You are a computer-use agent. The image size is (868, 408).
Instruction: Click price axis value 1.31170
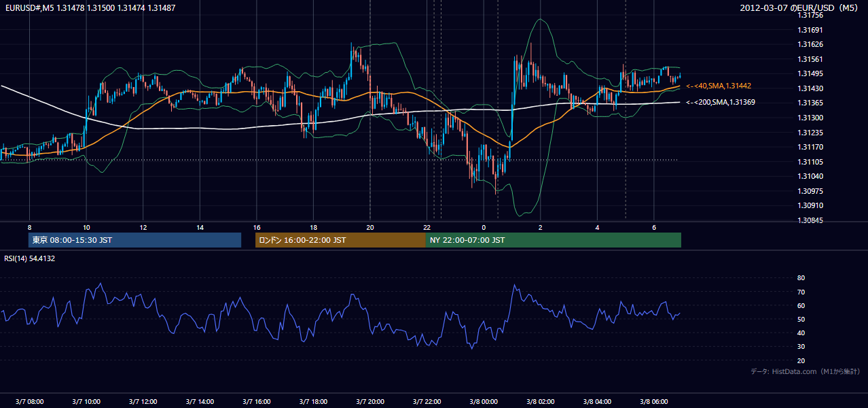pos(810,147)
